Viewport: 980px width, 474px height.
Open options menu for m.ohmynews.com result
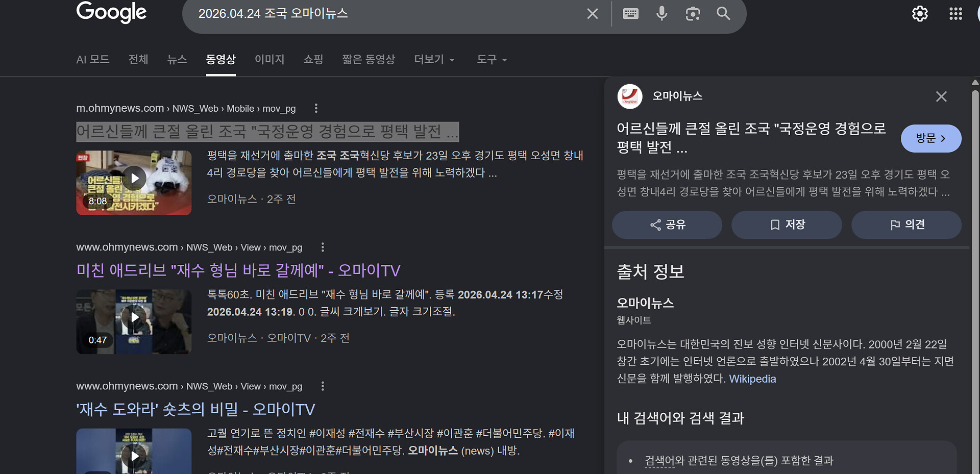click(316, 108)
